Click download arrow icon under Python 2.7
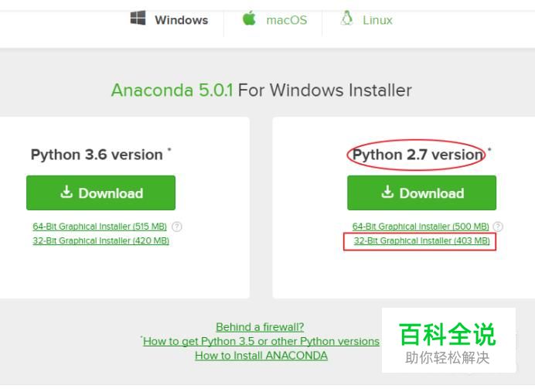 point(387,193)
